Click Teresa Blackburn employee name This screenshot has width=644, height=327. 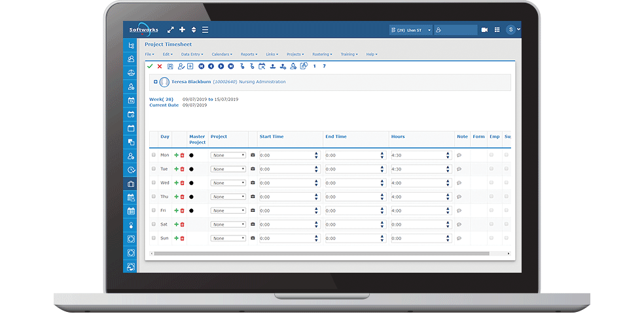191,82
